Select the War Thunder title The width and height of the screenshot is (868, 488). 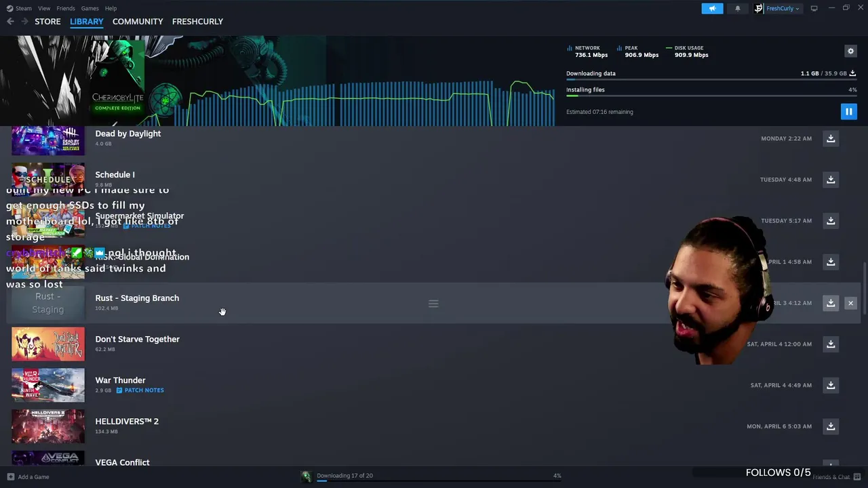click(120, 380)
